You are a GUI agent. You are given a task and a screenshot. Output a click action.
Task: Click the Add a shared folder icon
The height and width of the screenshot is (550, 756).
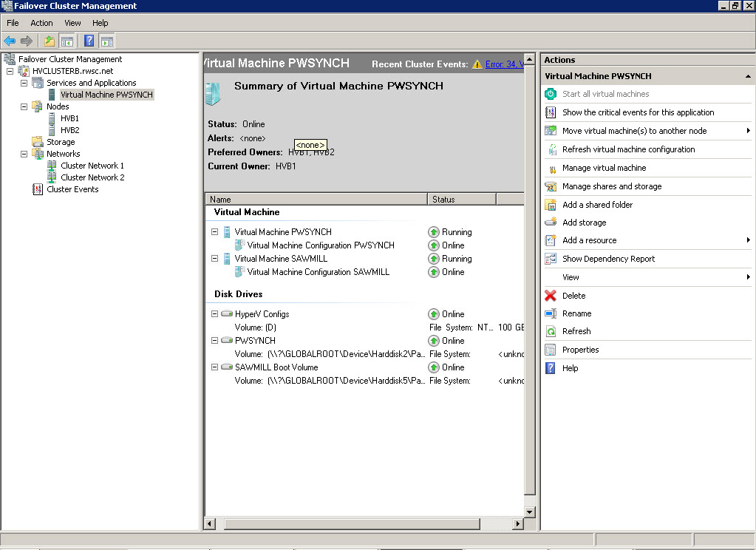pos(550,205)
